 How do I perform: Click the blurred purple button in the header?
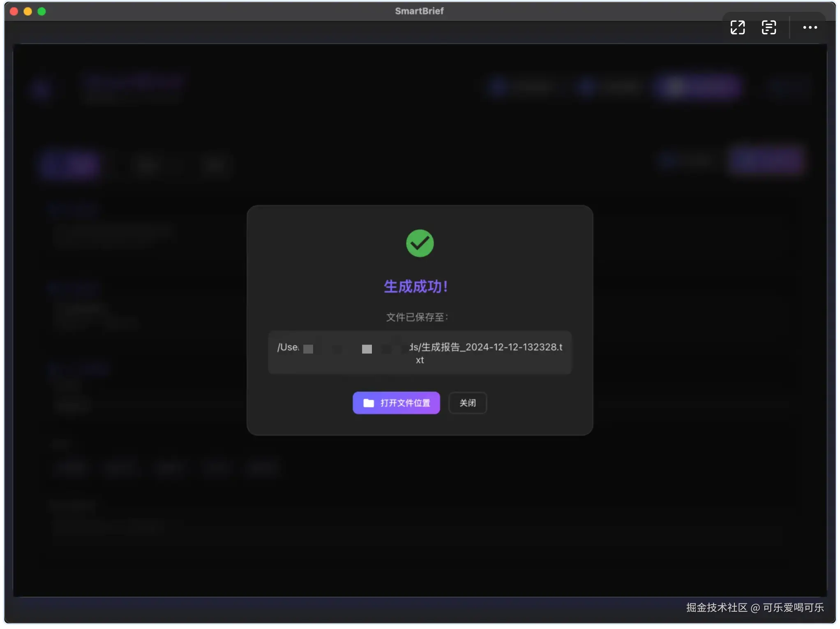click(698, 87)
